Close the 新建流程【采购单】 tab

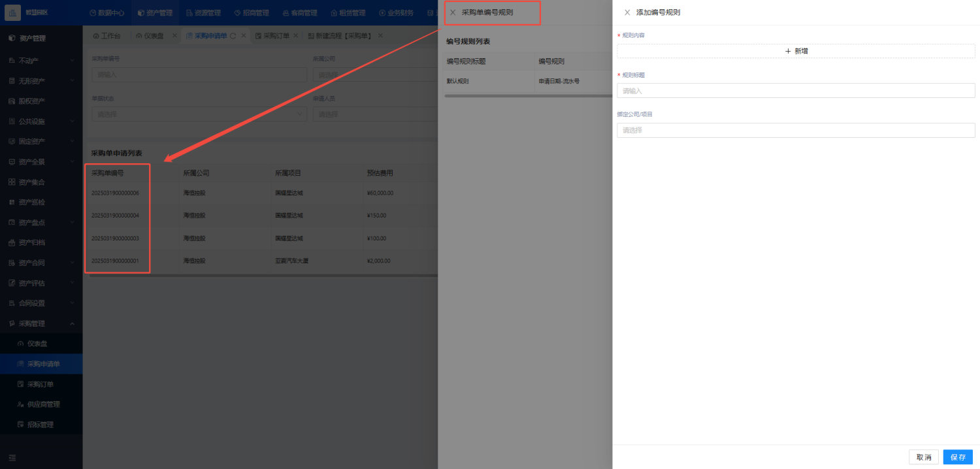point(380,36)
